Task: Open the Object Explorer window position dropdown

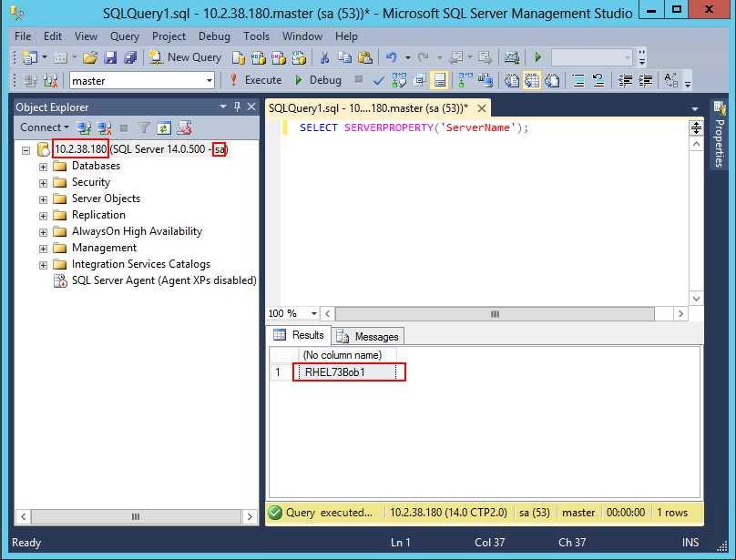Action: coord(223,107)
